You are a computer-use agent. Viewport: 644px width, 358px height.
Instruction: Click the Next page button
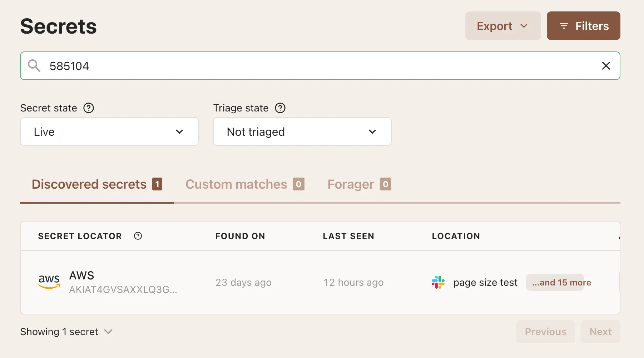pyautogui.click(x=600, y=332)
